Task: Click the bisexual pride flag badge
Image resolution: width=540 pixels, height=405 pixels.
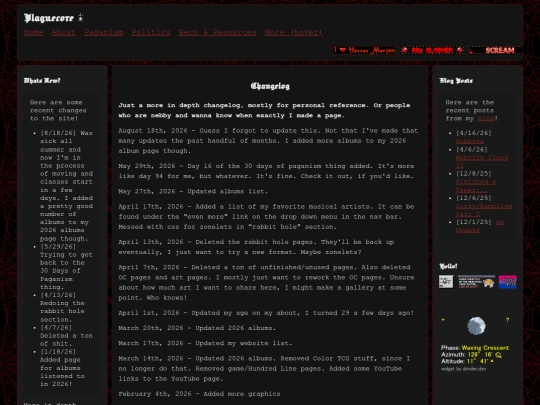Action: click(x=507, y=282)
